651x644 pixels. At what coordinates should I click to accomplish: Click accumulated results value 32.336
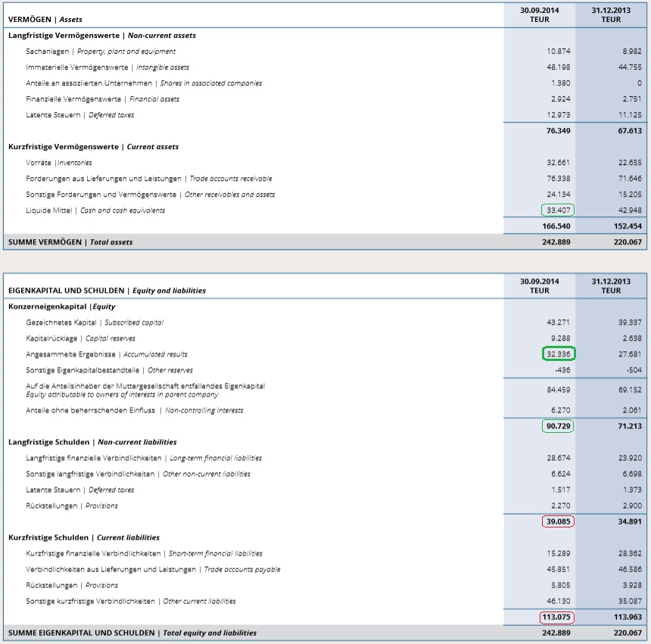click(559, 354)
